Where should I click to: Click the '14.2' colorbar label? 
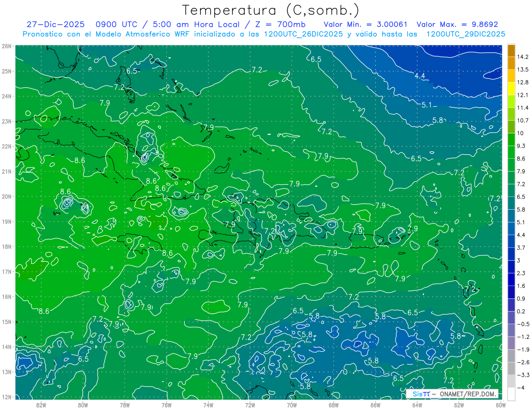point(523,57)
